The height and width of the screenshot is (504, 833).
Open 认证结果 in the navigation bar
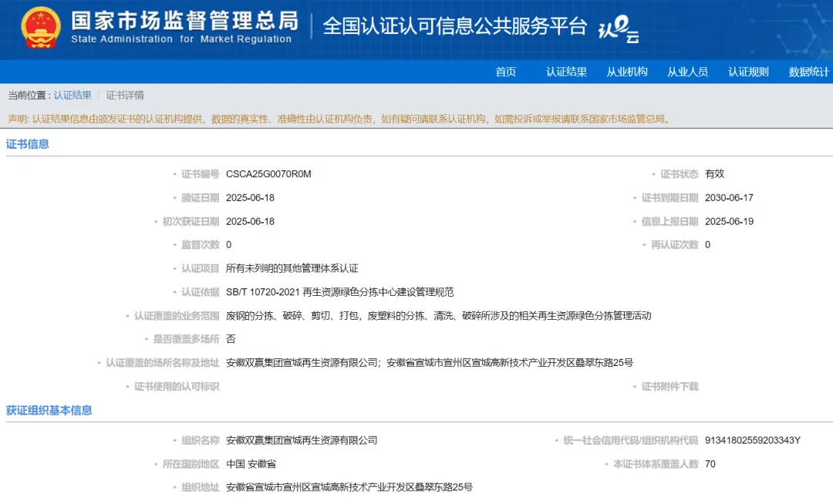(x=567, y=72)
